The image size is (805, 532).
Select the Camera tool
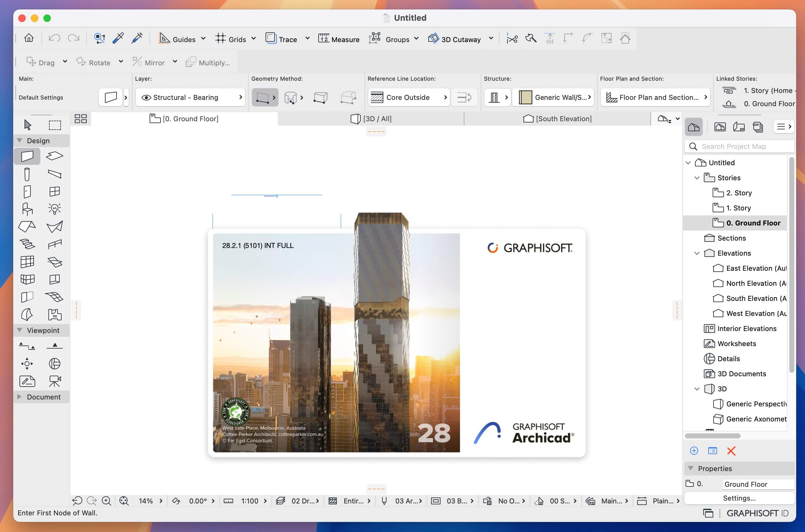point(55,381)
